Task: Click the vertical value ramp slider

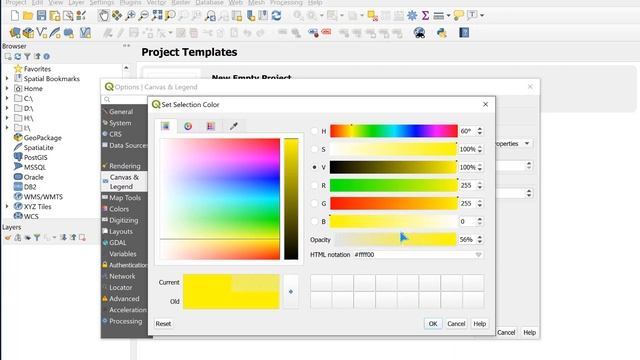Action: [291, 199]
